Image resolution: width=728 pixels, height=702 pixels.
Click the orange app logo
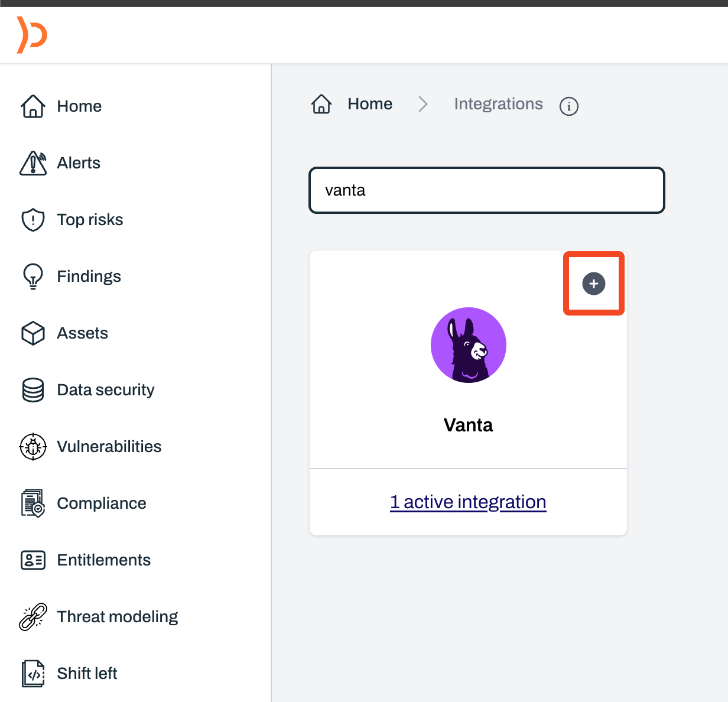[x=32, y=35]
